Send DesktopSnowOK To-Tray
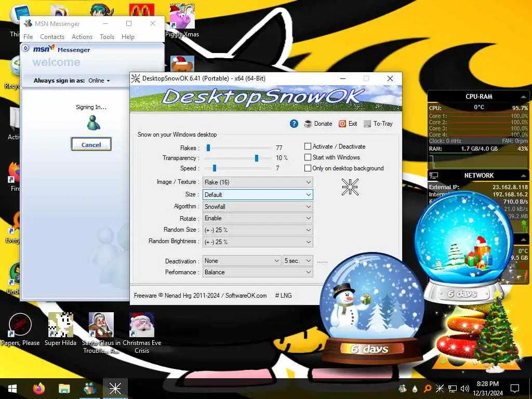Screen dimensions: 532x399 pyautogui.click(x=378, y=124)
